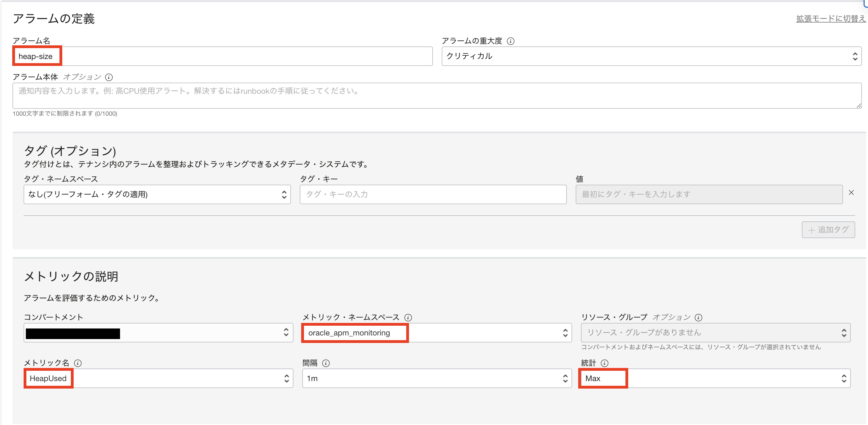868x425 pixels.
Task: Click info icon next to アラームの重大度
Action: pyautogui.click(x=510, y=41)
